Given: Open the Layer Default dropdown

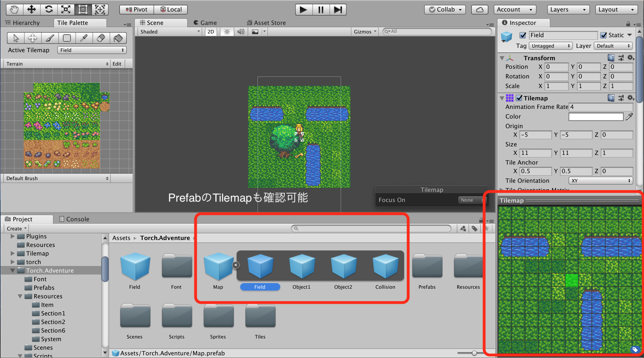Looking at the screenshot, I should [x=613, y=46].
